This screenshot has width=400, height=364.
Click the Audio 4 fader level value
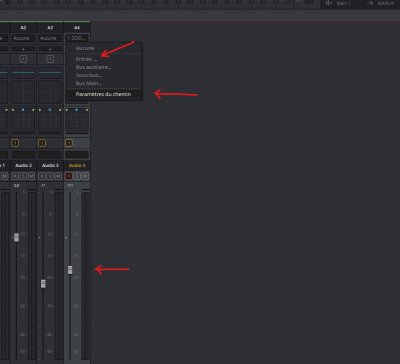(70, 185)
